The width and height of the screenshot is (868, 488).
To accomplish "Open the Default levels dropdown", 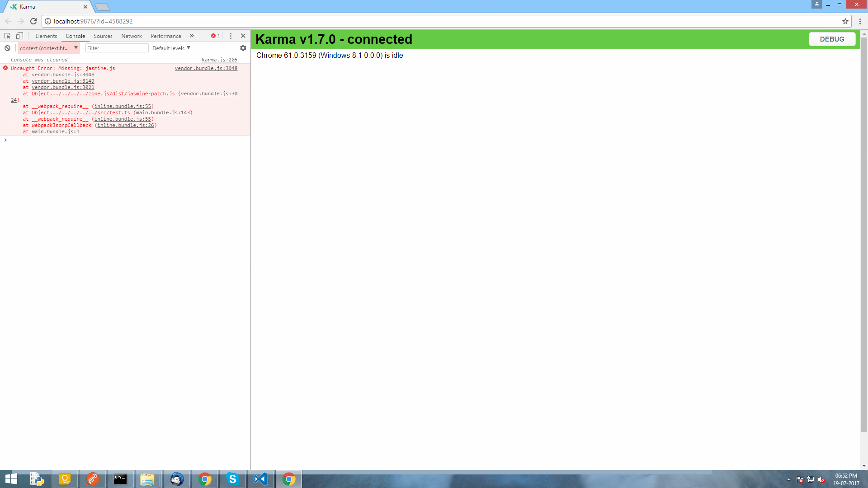I will (171, 48).
